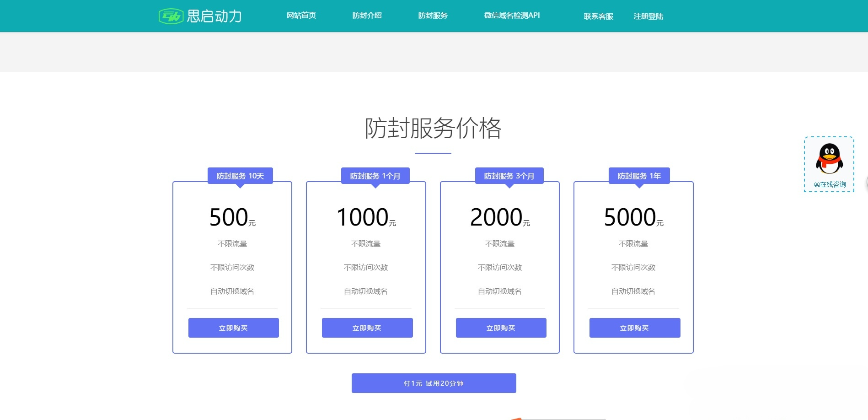Image resolution: width=868 pixels, height=420 pixels.
Task: Click the 防封服务 3个月 ribbon label
Action: [x=509, y=175]
